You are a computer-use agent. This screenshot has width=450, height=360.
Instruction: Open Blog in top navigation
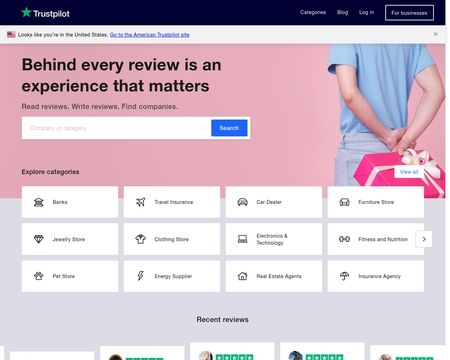(x=342, y=12)
